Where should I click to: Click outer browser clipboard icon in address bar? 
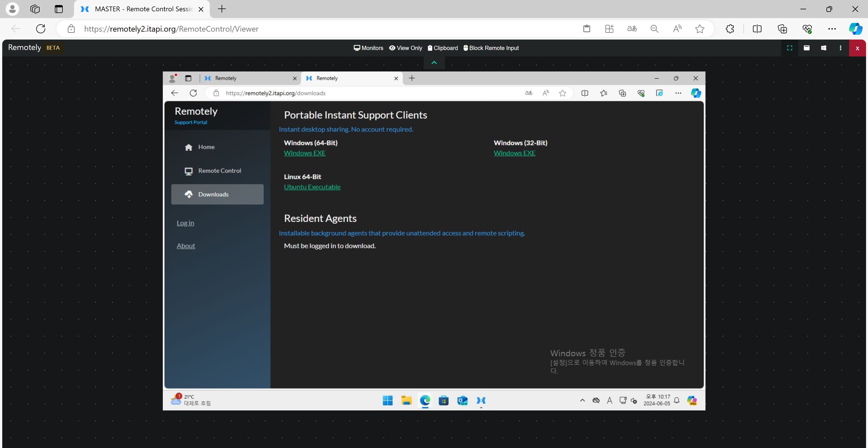tap(587, 29)
